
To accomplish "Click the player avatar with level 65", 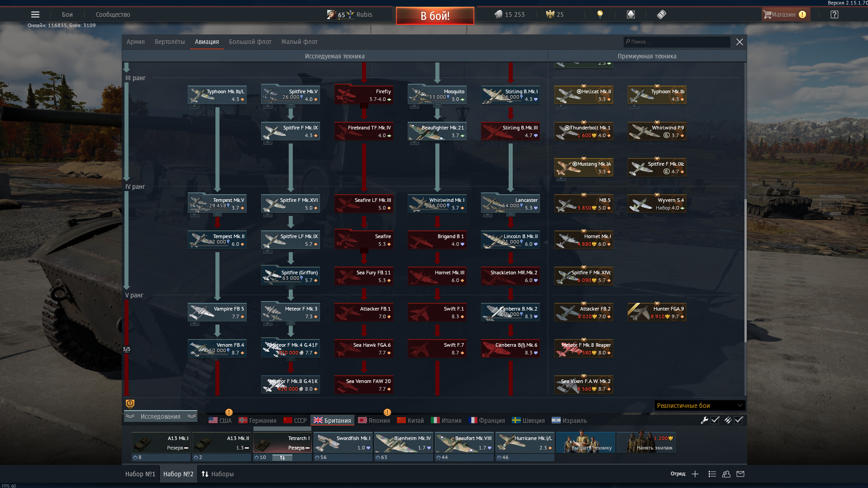I will pos(331,14).
